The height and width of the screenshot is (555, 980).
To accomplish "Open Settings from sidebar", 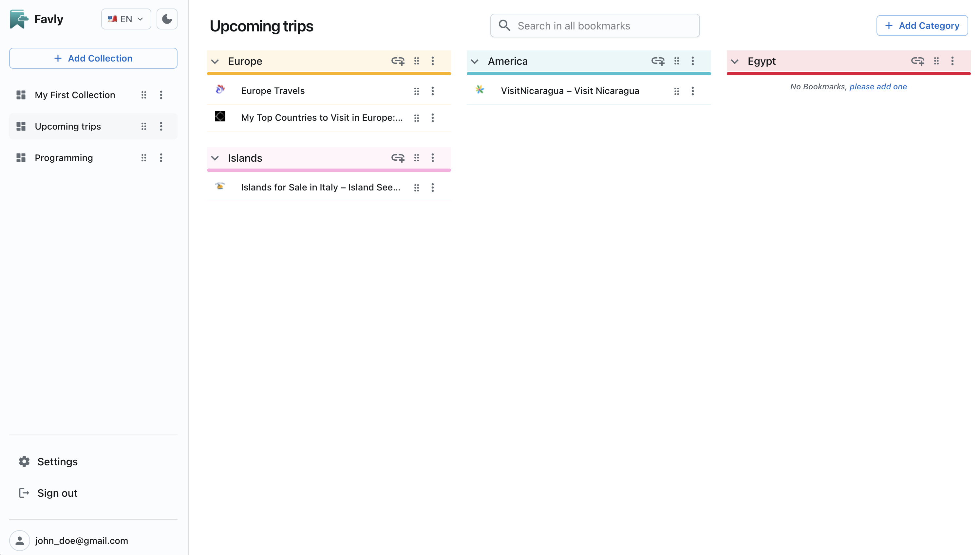I will (x=57, y=461).
